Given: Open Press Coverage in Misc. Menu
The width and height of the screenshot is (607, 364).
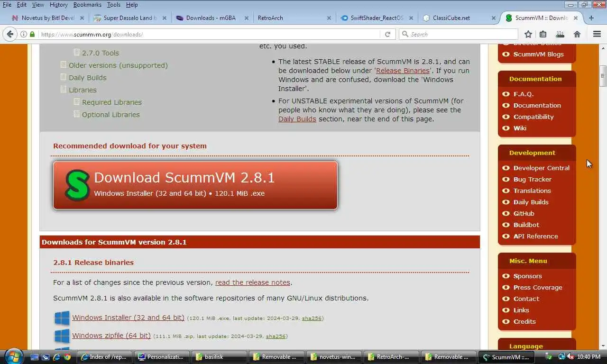Looking at the screenshot, I should 538,287.
